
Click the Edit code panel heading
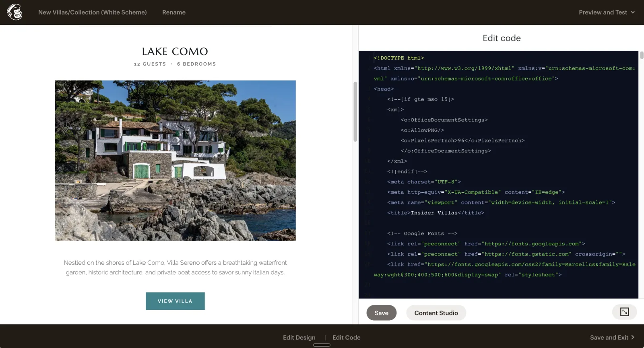tap(502, 38)
